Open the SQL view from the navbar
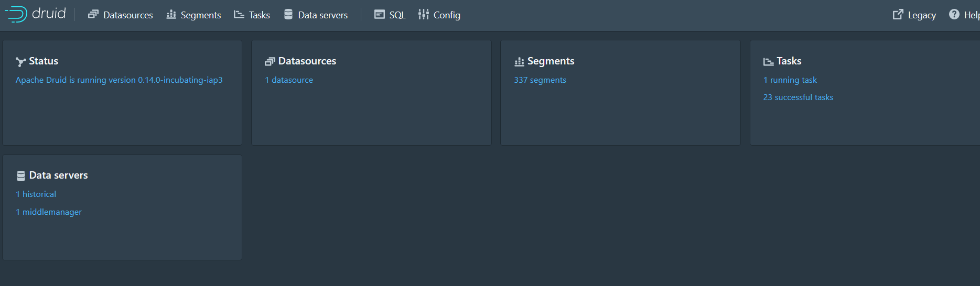The image size is (980, 286). coord(397,15)
